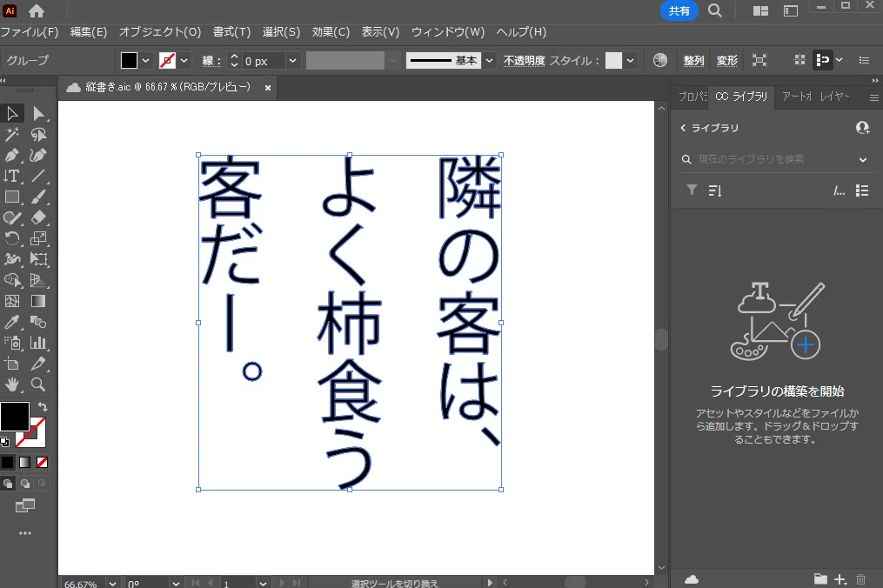
Task: Click the Home icon
Action: 37,10
